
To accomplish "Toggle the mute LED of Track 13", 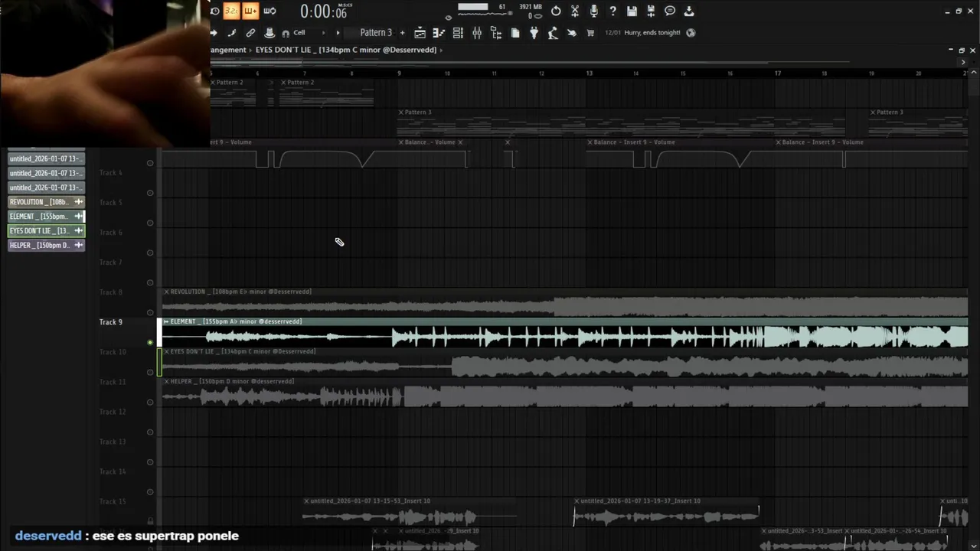I will 150,462.
